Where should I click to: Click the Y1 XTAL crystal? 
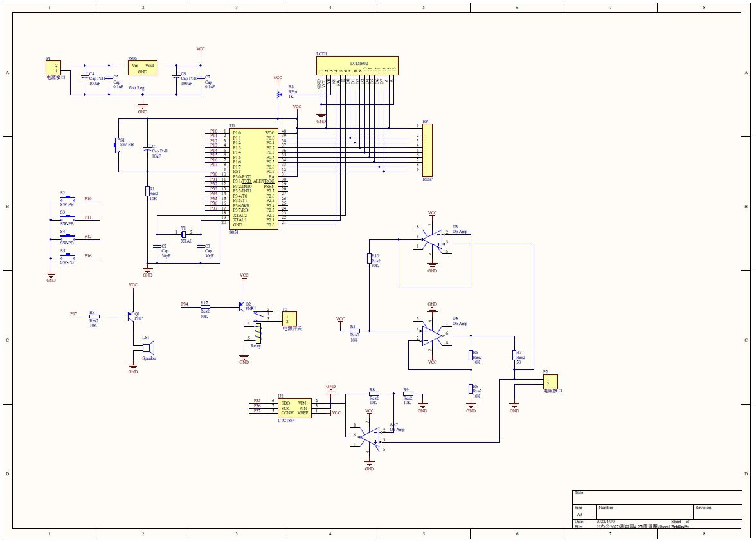click(x=183, y=234)
